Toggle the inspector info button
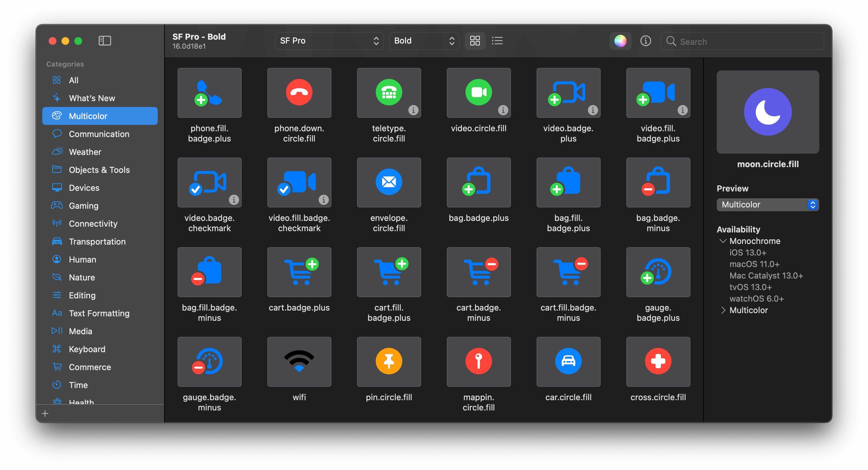The width and height of the screenshot is (868, 470). click(x=645, y=41)
